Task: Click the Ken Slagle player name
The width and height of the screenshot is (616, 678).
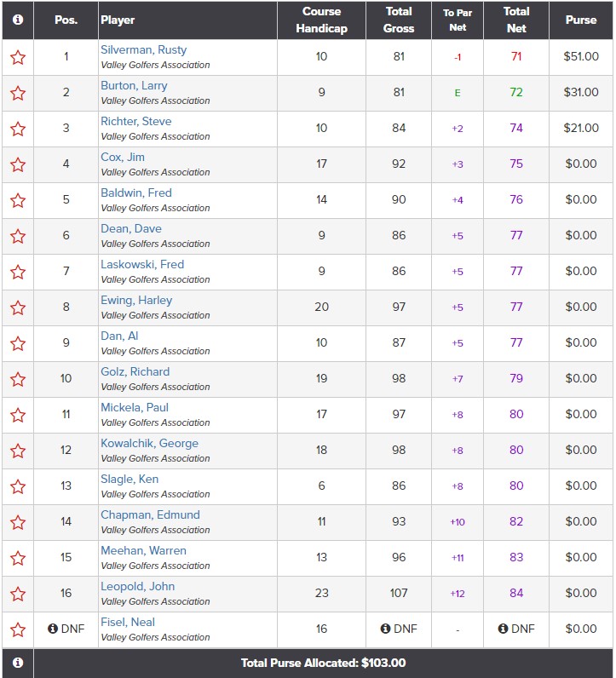Action: click(130, 479)
